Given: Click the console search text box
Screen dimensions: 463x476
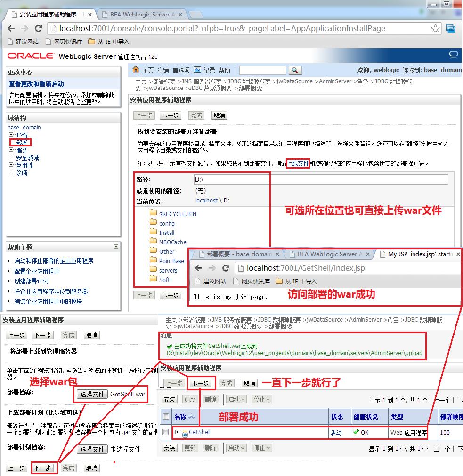Looking at the screenshot, I should (263, 71).
